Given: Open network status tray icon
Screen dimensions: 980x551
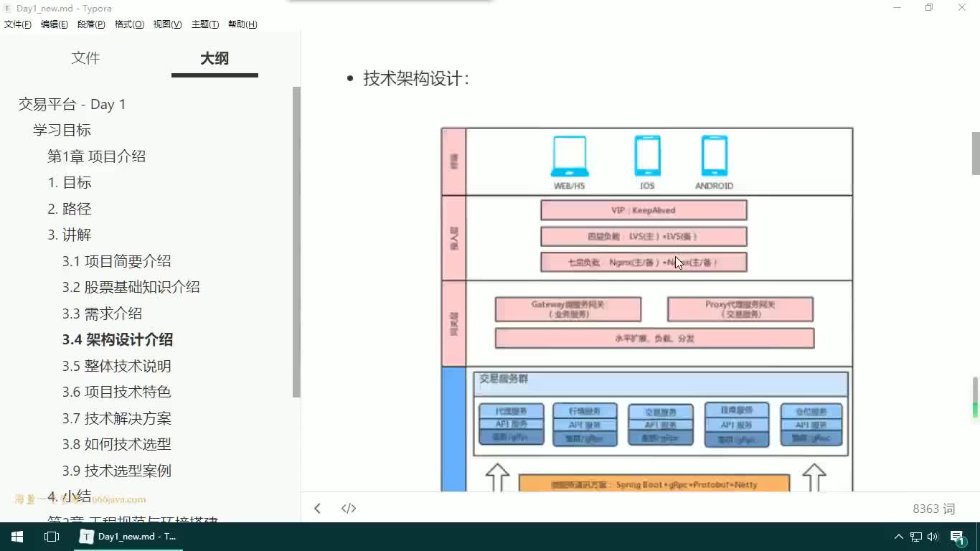Looking at the screenshot, I should pos(916,537).
